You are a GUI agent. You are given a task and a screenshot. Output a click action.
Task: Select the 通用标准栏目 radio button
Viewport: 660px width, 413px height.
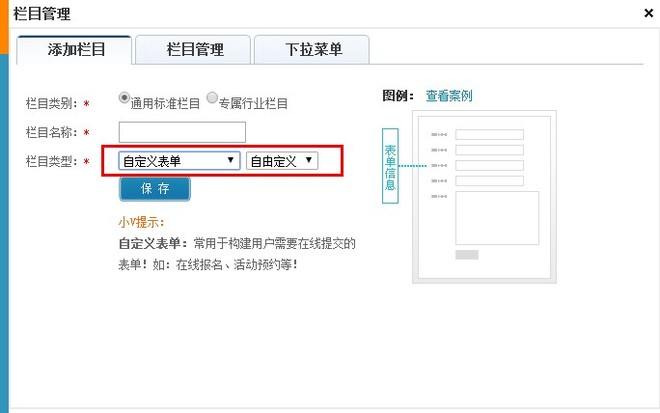point(125,98)
